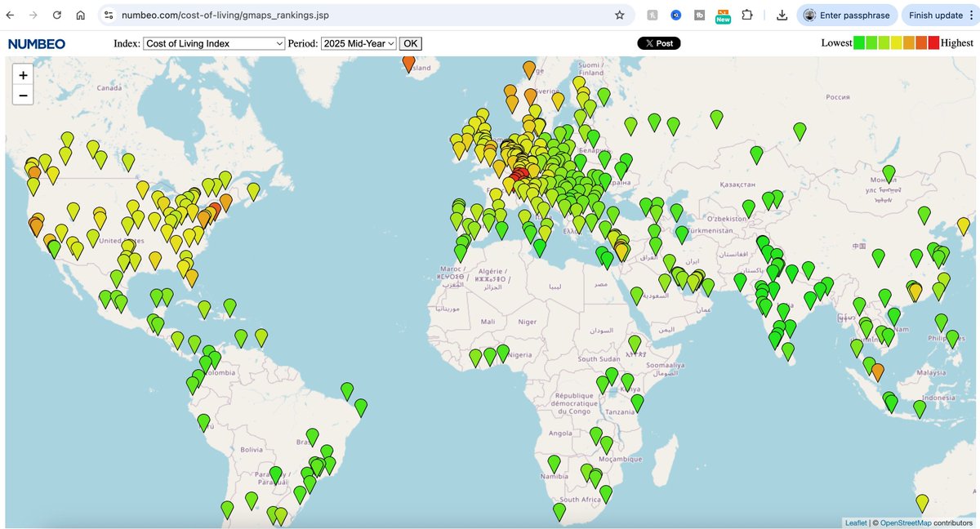Select the green marker north of Қазақстан label
This screenshot has height=529, width=980.
[756, 155]
